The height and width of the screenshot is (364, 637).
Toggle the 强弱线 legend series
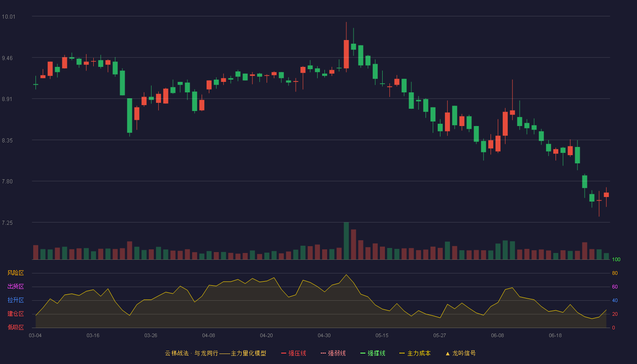[333, 353]
